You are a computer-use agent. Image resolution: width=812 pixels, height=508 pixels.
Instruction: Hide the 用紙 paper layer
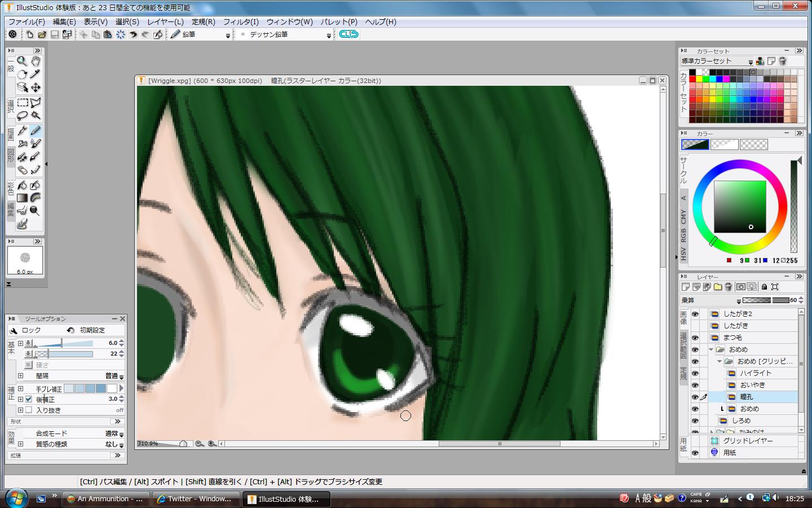tap(695, 453)
